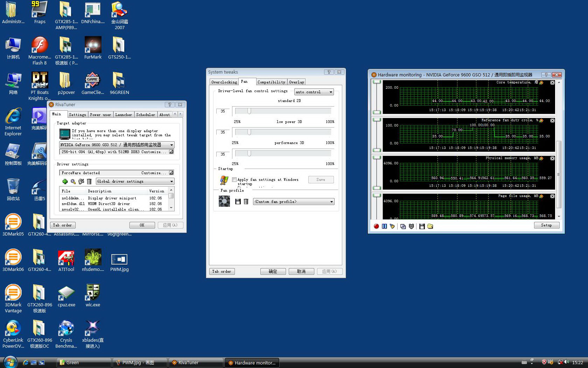Screen dimensions: 588x368
Task: Open Fraps desktop shortcut
Action: click(x=40, y=13)
